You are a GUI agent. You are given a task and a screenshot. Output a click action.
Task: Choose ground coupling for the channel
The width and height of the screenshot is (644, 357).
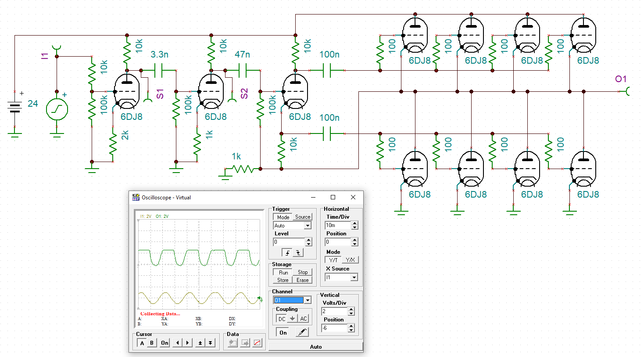292,319
